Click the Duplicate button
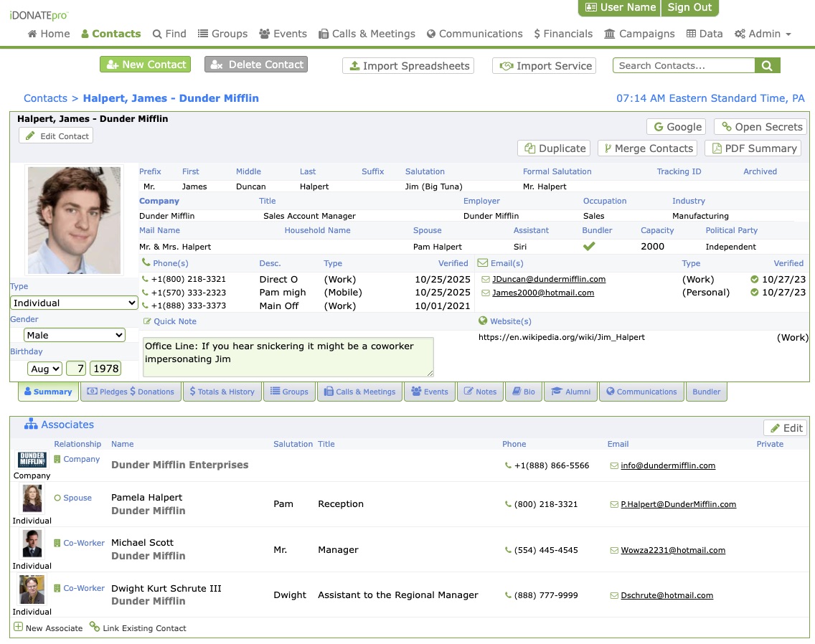Viewport: 815px width, 644px height. [x=554, y=148]
